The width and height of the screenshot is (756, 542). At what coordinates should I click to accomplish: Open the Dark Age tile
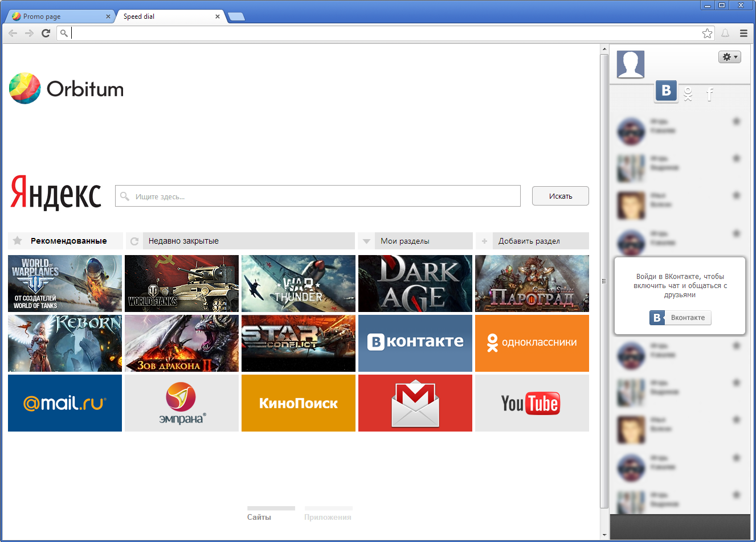tap(415, 284)
